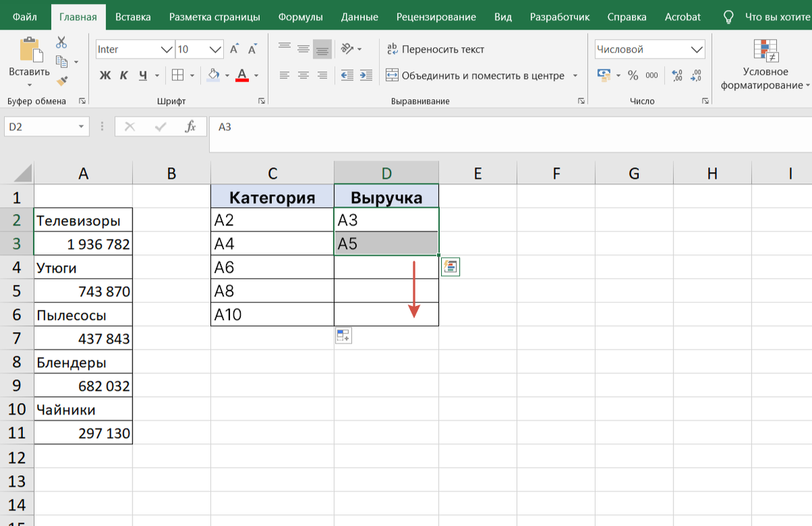812x526 pixels.
Task: Click the borders grid icon
Action: click(178, 75)
